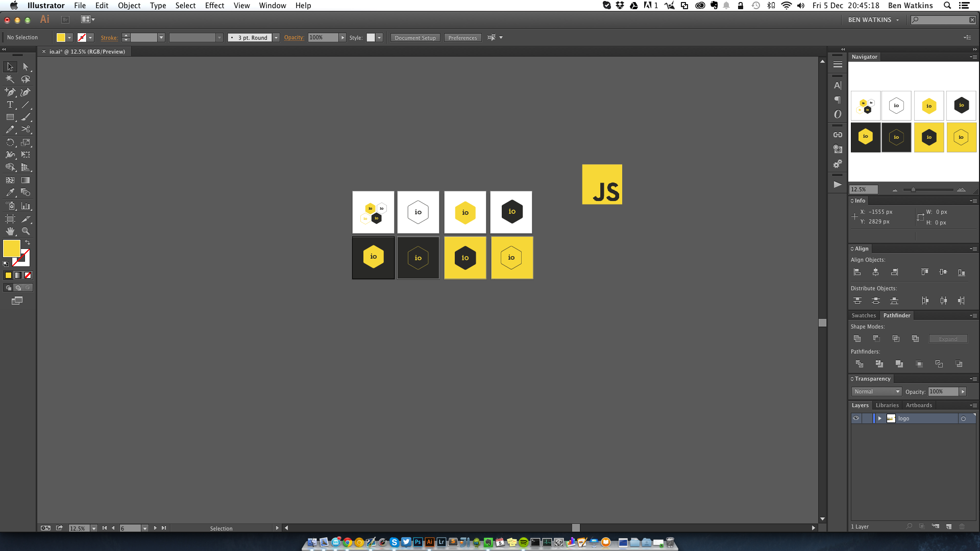Viewport: 980px width, 551px height.
Task: Select the Zoom tool
Action: point(26,231)
